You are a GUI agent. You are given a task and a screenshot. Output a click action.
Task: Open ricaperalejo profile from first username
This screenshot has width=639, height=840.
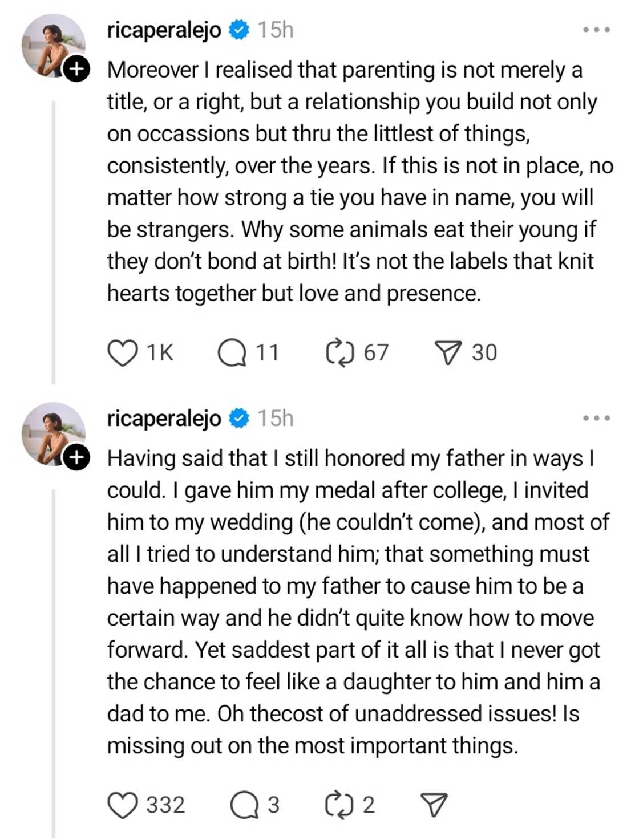click(x=164, y=30)
